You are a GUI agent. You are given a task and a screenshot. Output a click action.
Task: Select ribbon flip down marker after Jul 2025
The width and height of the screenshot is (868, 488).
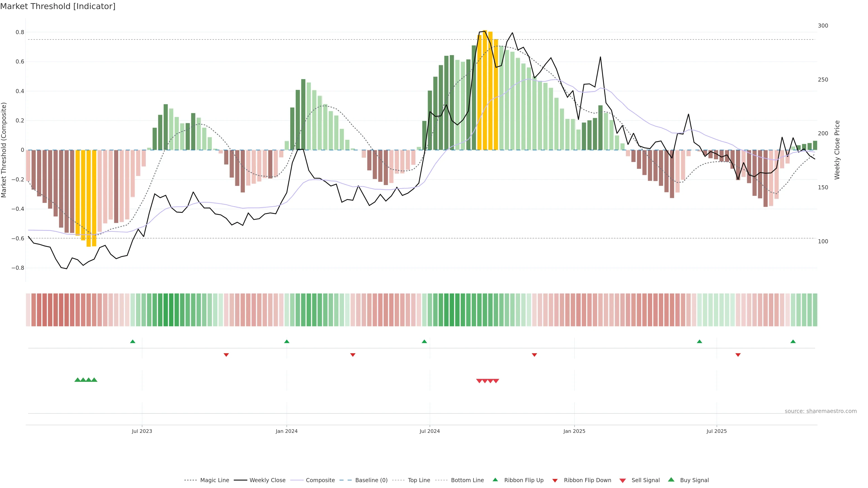(x=738, y=355)
